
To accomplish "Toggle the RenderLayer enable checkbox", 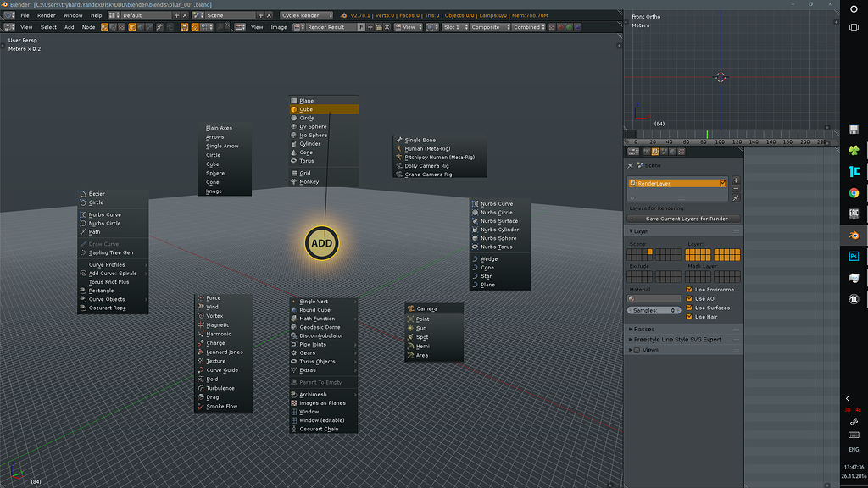I will pyautogui.click(x=722, y=183).
